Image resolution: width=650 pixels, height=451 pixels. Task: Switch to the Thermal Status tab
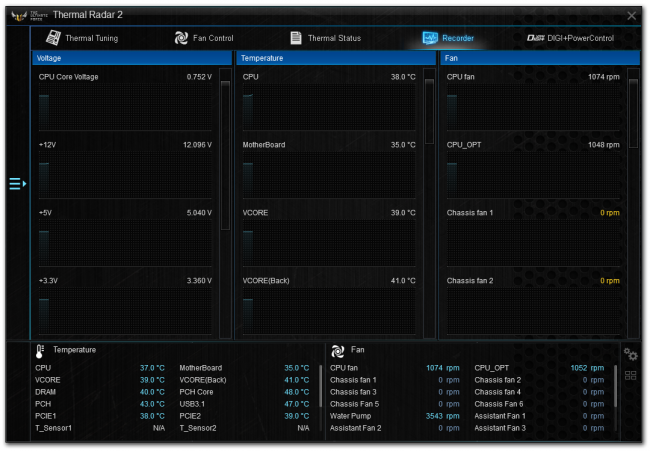(334, 38)
